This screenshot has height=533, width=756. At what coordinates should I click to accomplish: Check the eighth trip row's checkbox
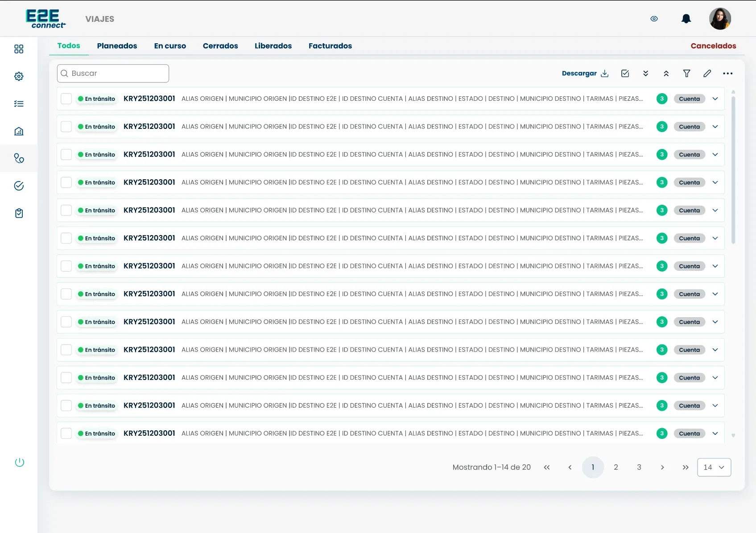[x=66, y=294]
